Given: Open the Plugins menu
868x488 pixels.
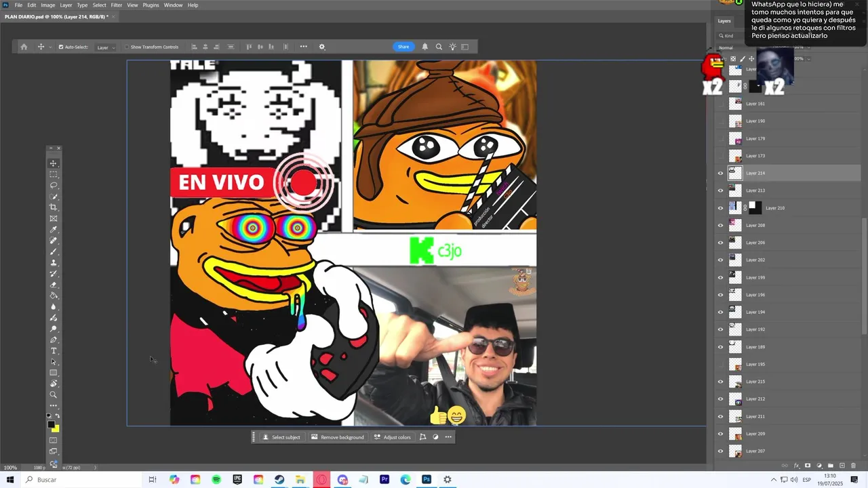Looking at the screenshot, I should pos(151,5).
